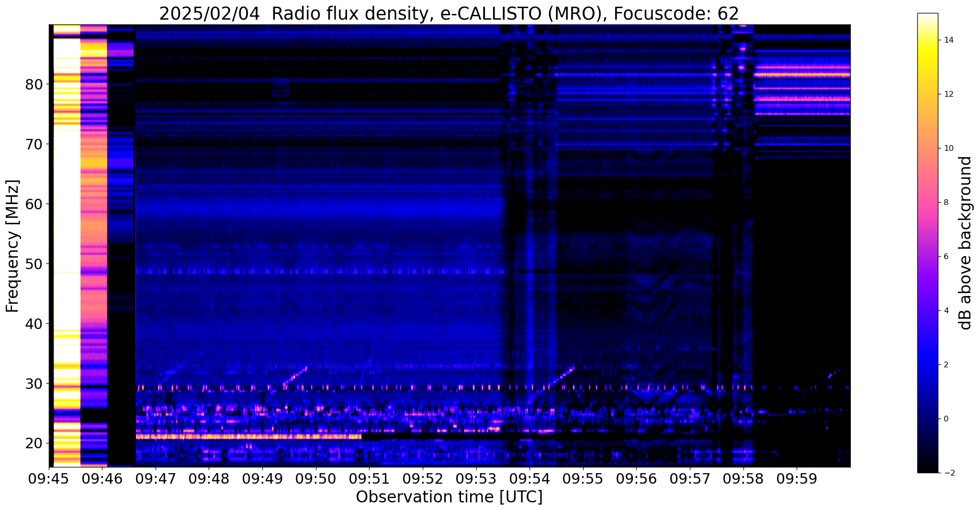Click the colorbar tick label 8
The image size is (980, 511).
pyautogui.click(x=946, y=203)
